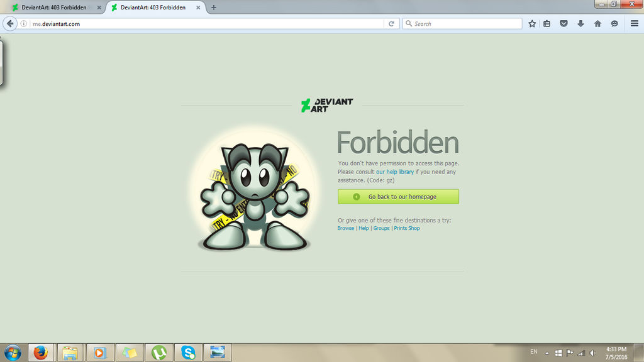
Task: Open Skype from the taskbar
Action: point(189,352)
